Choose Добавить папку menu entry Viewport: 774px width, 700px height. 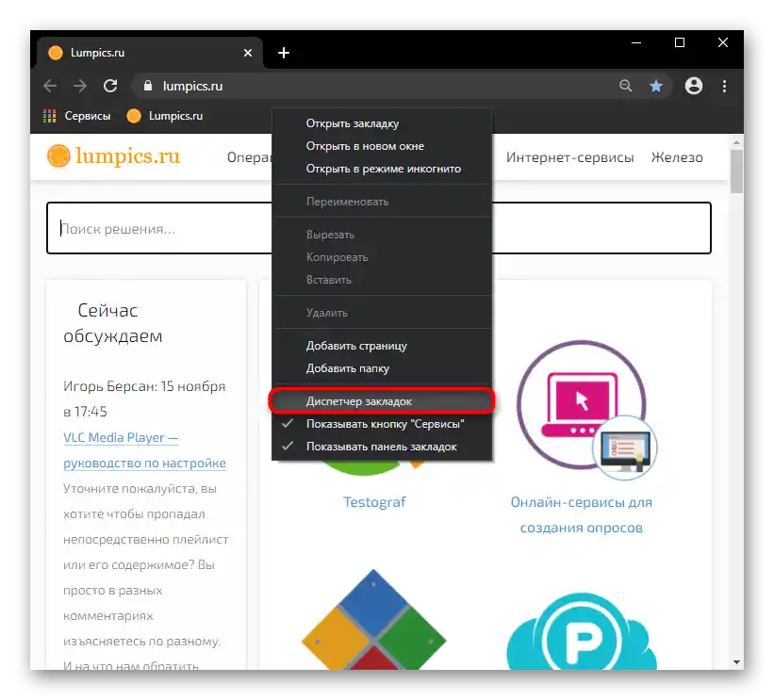[382, 368]
